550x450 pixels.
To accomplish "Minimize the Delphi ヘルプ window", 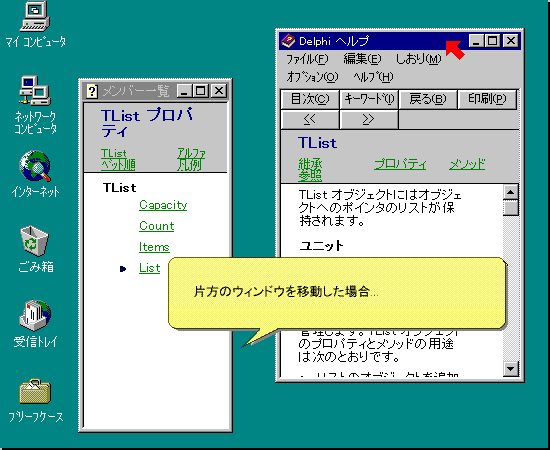I will (x=476, y=41).
